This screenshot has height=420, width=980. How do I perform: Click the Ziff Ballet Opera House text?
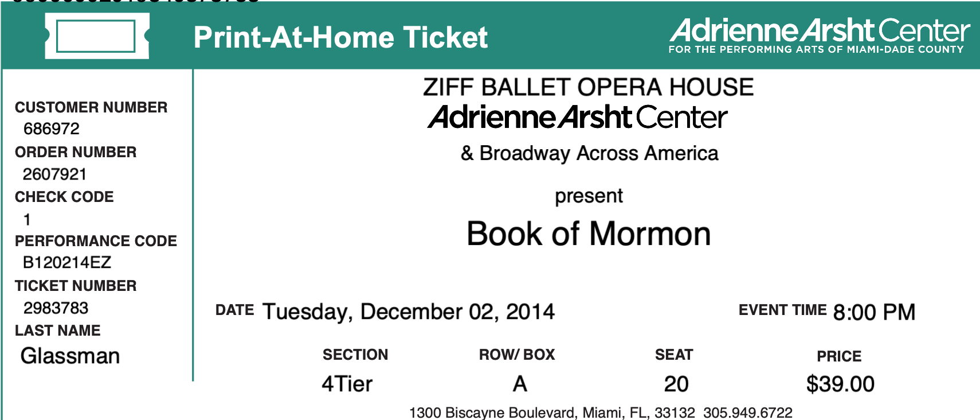pyautogui.click(x=589, y=87)
